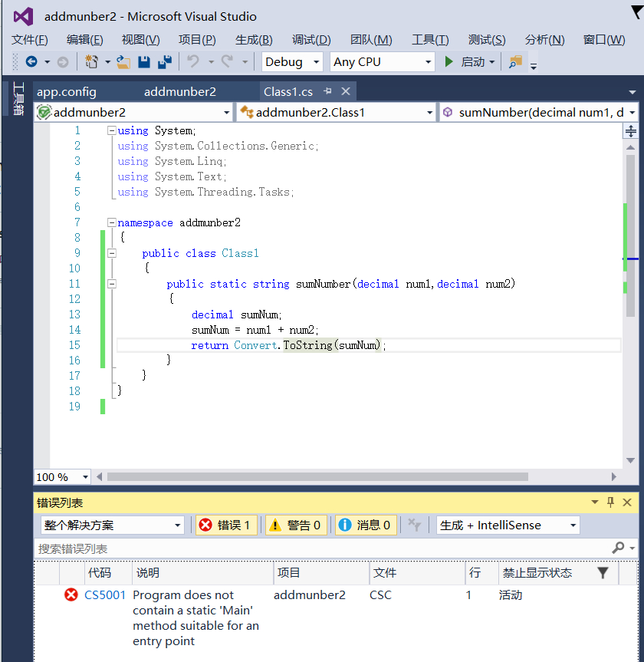Click the Open File folder icon
Screen dimensions: 644x662
pos(123,62)
